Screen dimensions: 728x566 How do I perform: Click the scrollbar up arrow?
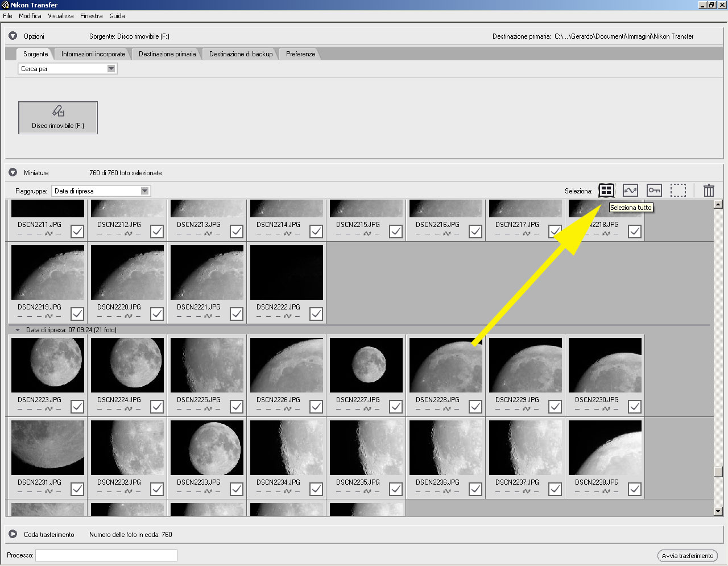tap(718, 204)
